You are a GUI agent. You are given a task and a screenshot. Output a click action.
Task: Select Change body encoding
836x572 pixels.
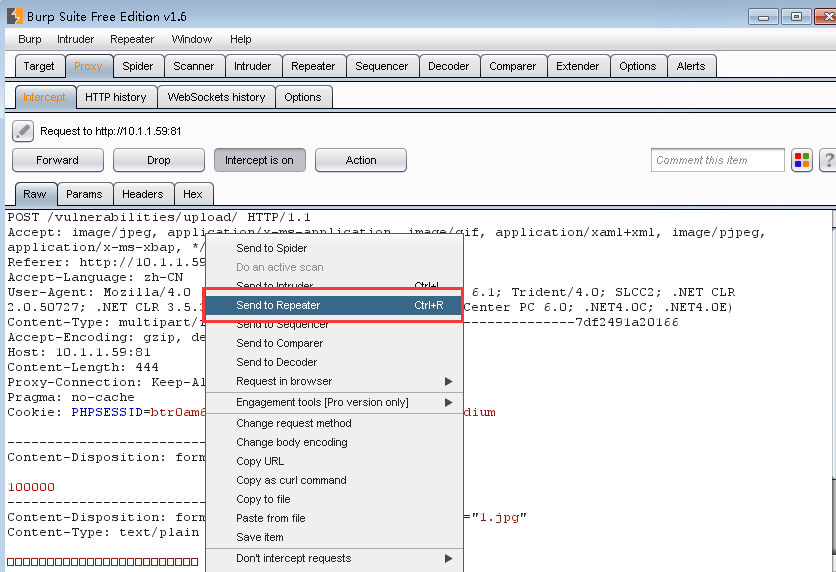(x=334, y=442)
